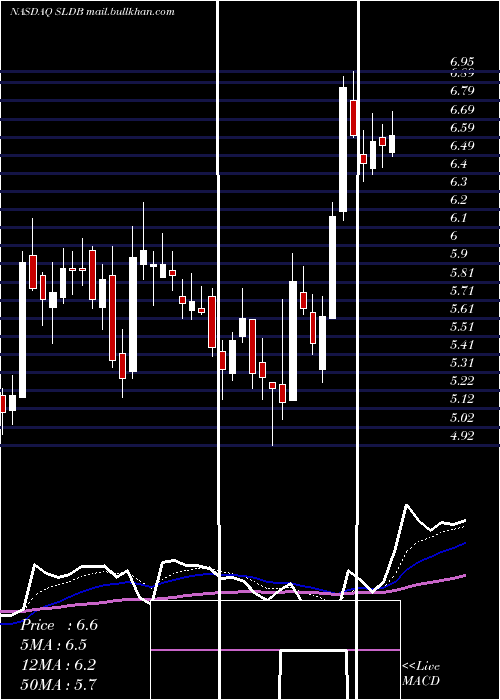Click the '5MA : 6.5' readout
Image resolution: width=500 pixels, height=700 pixels.
(54, 645)
